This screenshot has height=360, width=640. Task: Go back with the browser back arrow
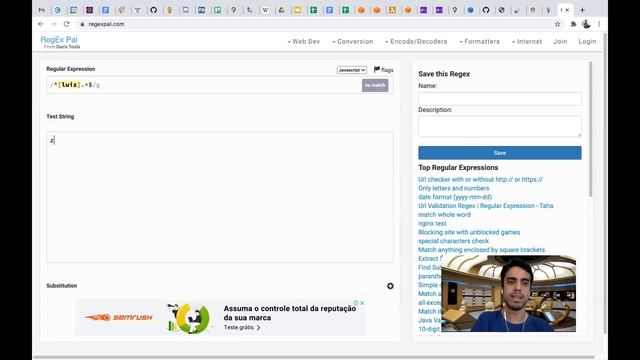coord(41,24)
